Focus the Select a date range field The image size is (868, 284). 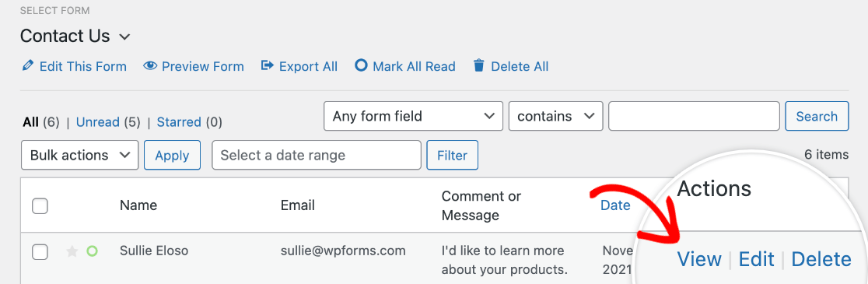point(316,155)
